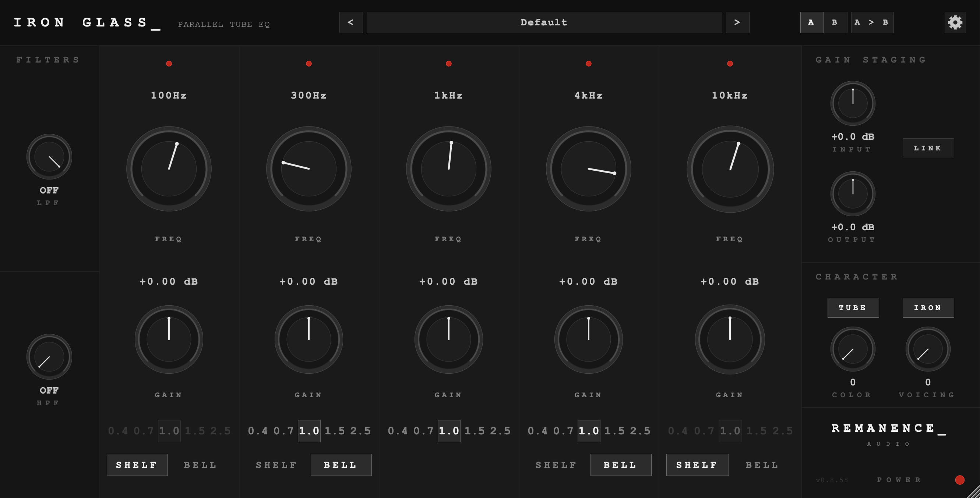The image size is (980, 498).
Task: Toggle the 4kHz band enable LED
Action: point(589,64)
